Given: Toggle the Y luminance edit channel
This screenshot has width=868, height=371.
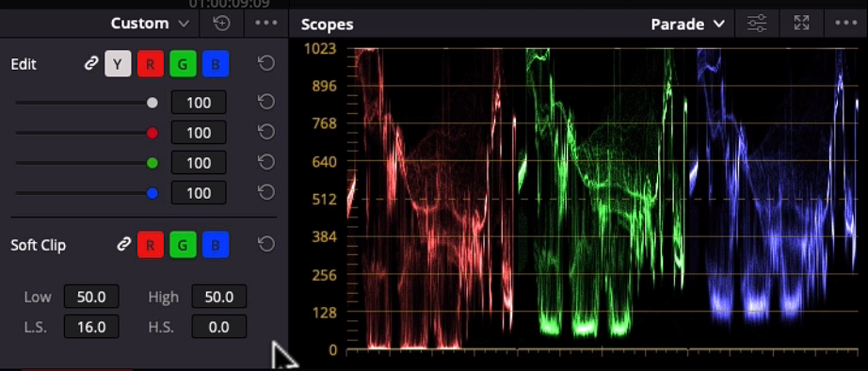Looking at the screenshot, I should (x=118, y=64).
